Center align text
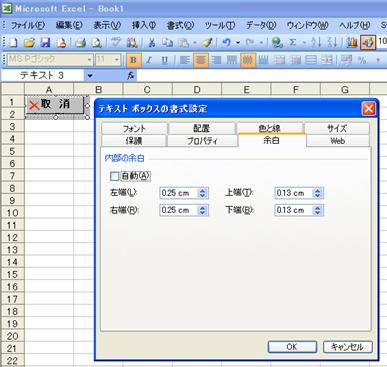387x367 pixels. point(201,60)
